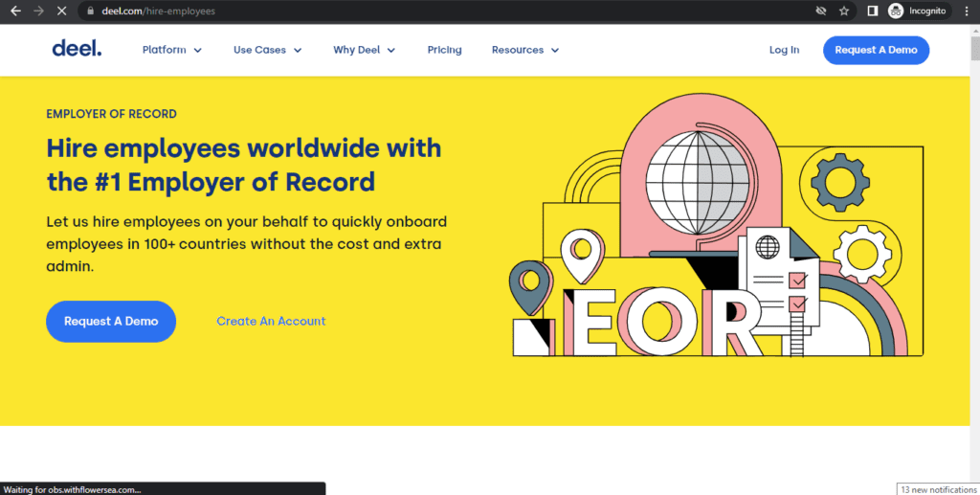Click the Hire employees worldwide headline
This screenshot has width=980, height=495.
point(244,165)
